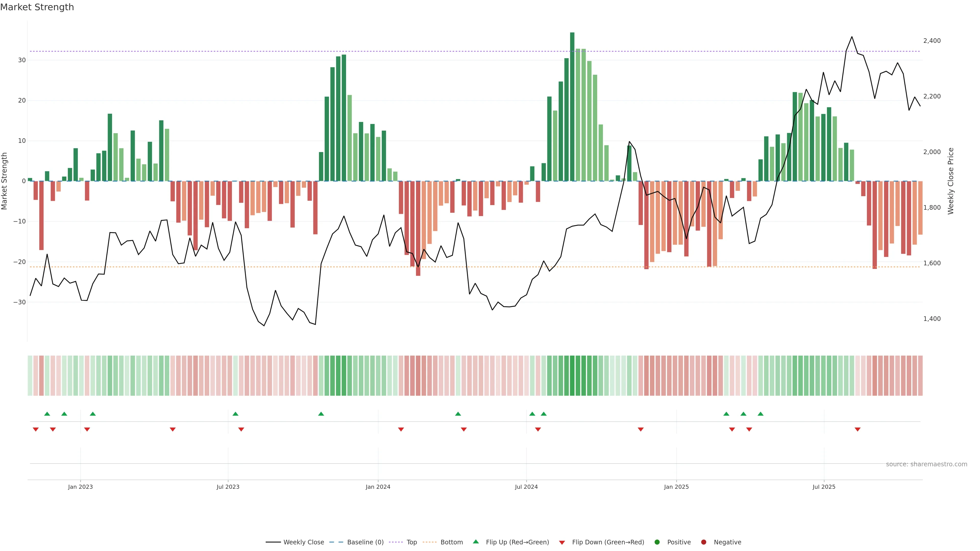Click the sharemaestro.com source text
The image size is (980, 551).
click(926, 464)
